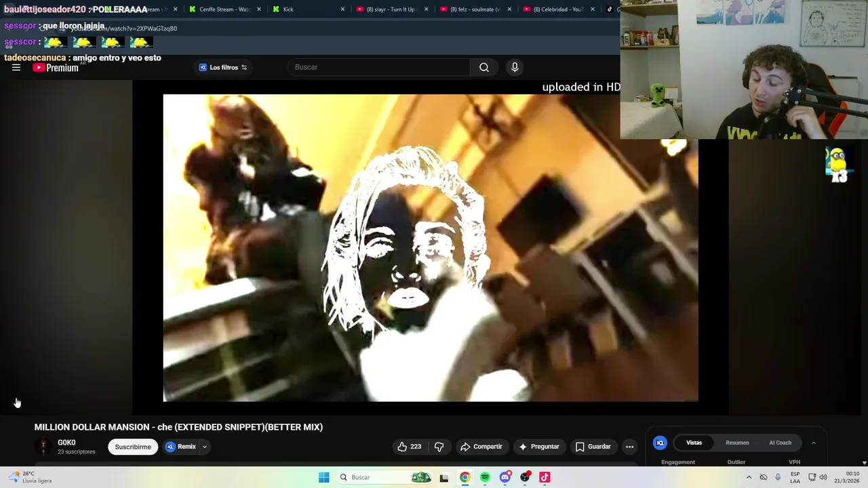Open the YouTube hamburger guide menu
Viewport: 868px width, 488px height.
tap(16, 67)
